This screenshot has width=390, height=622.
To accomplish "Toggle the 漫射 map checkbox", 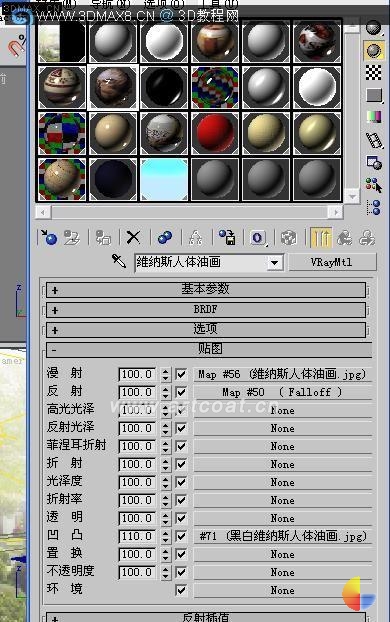I will tap(181, 374).
